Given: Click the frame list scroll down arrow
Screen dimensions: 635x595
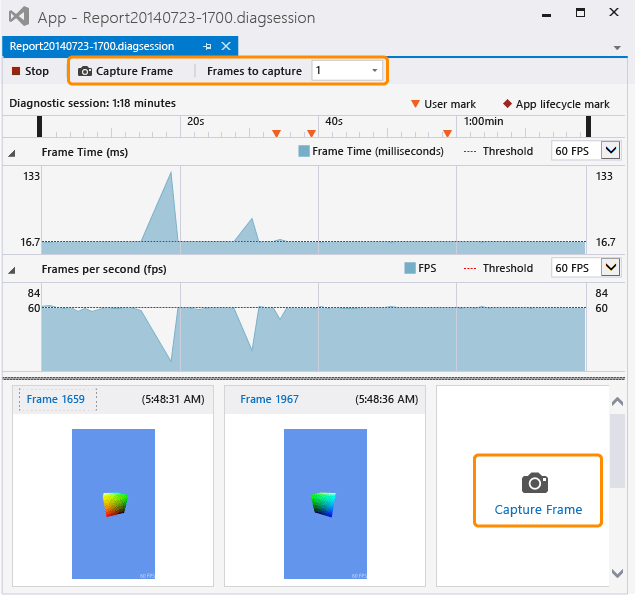Looking at the screenshot, I should 617,573.
